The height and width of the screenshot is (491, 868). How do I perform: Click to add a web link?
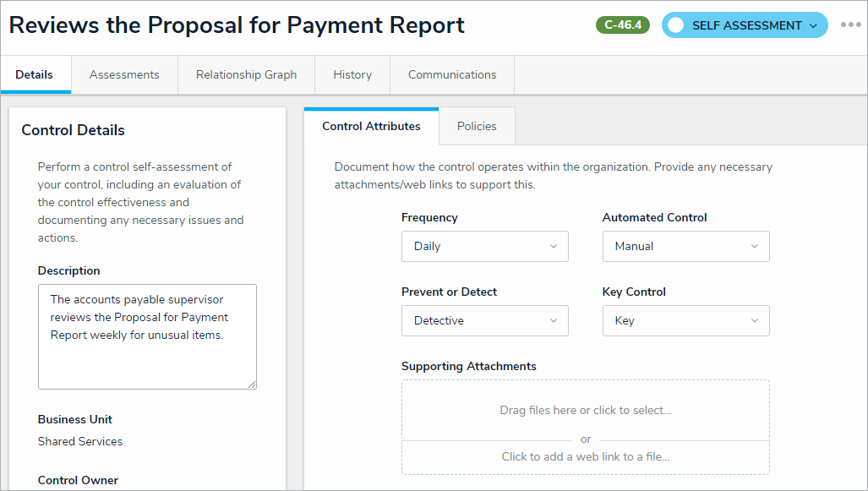point(585,457)
